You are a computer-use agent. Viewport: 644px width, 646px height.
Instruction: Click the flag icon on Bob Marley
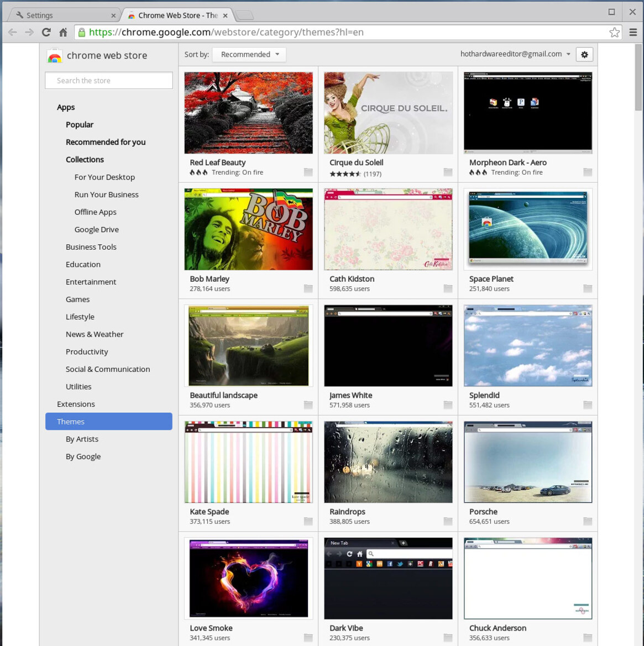point(308,288)
